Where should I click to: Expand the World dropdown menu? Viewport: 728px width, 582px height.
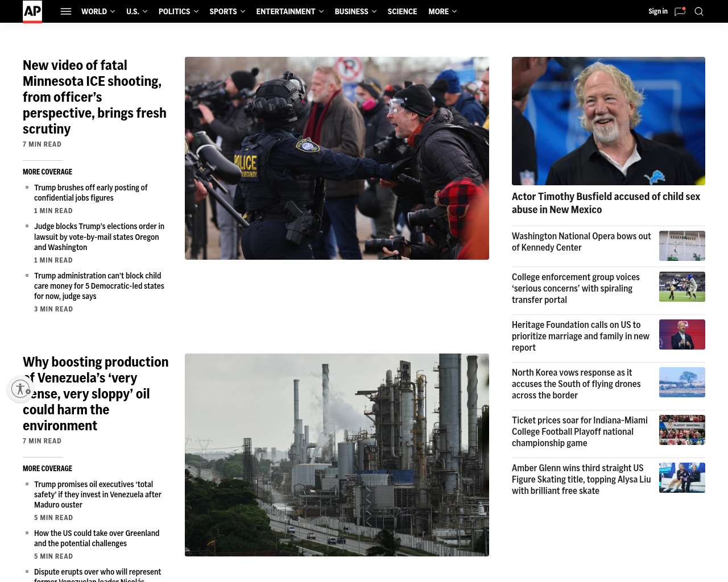point(98,11)
